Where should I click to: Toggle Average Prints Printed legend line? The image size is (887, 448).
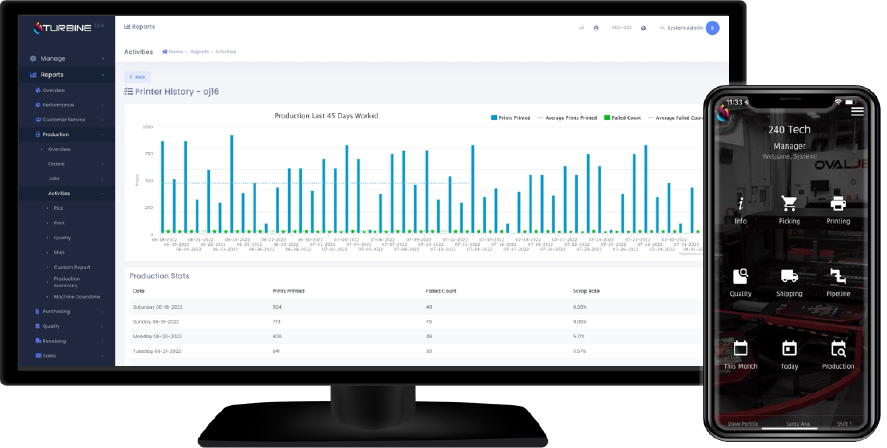pos(568,118)
